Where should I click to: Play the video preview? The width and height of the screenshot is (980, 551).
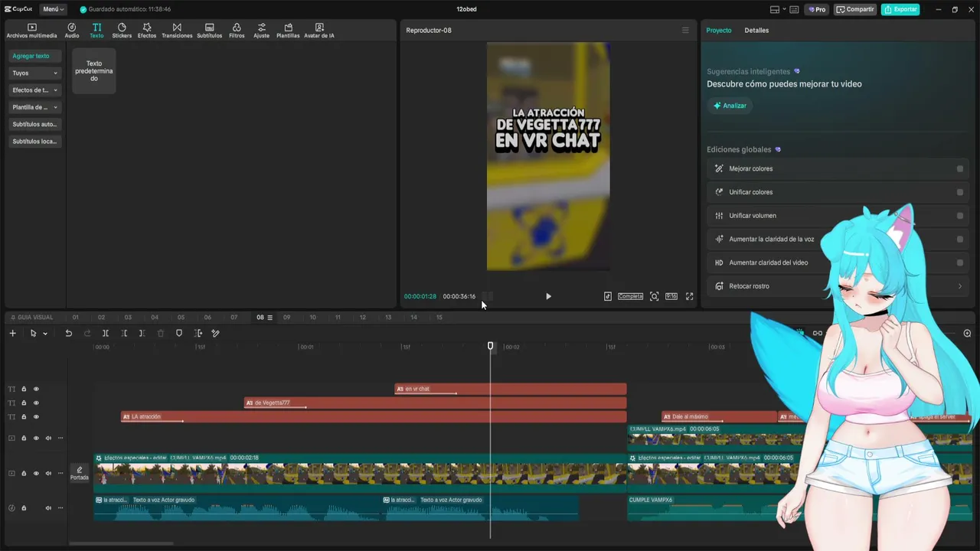[x=548, y=296]
